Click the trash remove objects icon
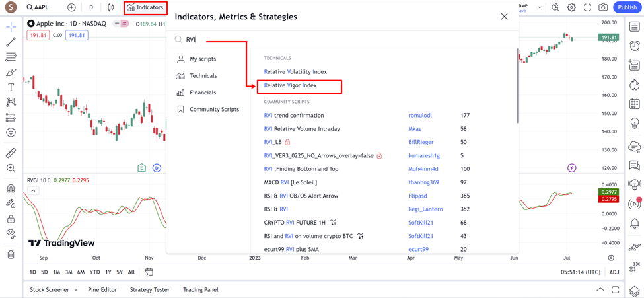 (x=11, y=254)
